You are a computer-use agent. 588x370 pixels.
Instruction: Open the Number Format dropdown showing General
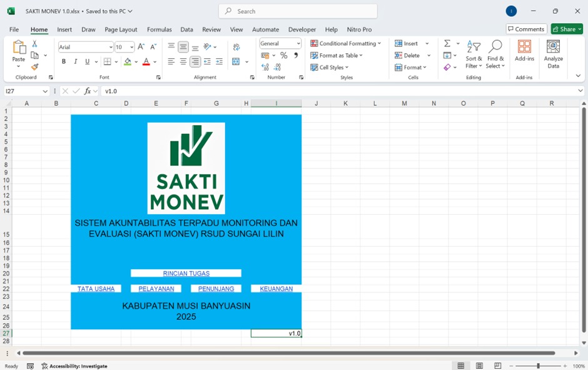point(298,43)
